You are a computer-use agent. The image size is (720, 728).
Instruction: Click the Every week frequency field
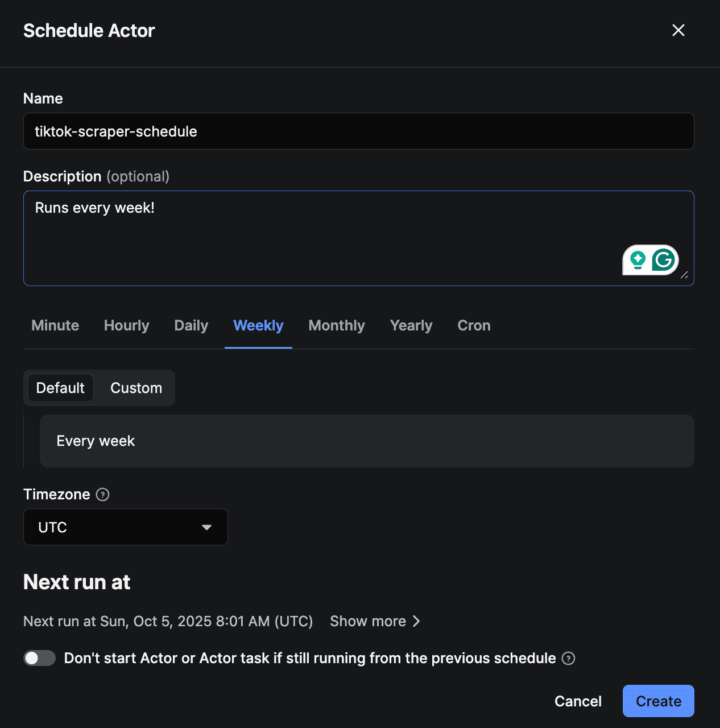pyautogui.click(x=366, y=441)
